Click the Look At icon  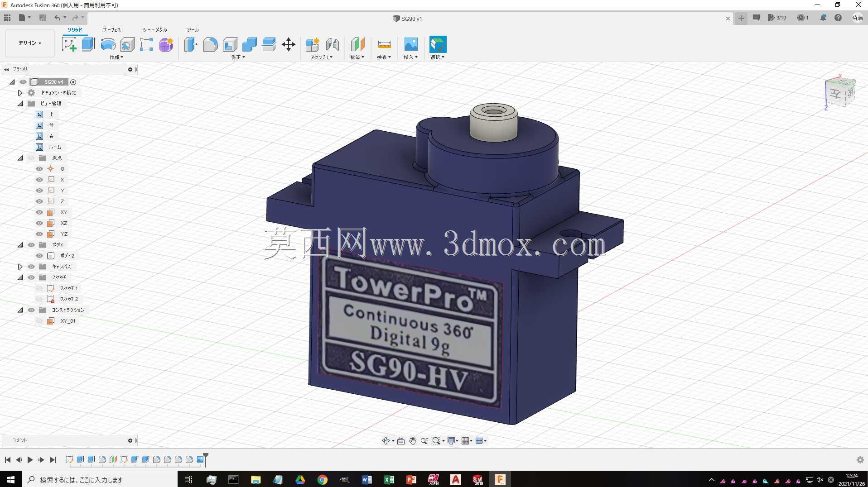click(401, 441)
